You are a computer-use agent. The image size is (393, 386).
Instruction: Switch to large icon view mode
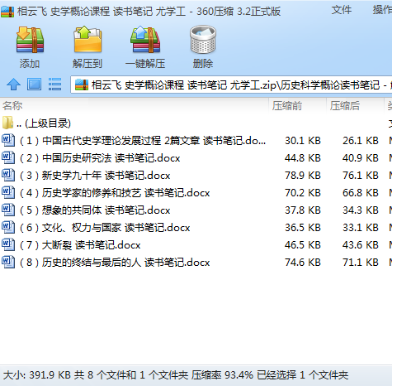click(34, 84)
